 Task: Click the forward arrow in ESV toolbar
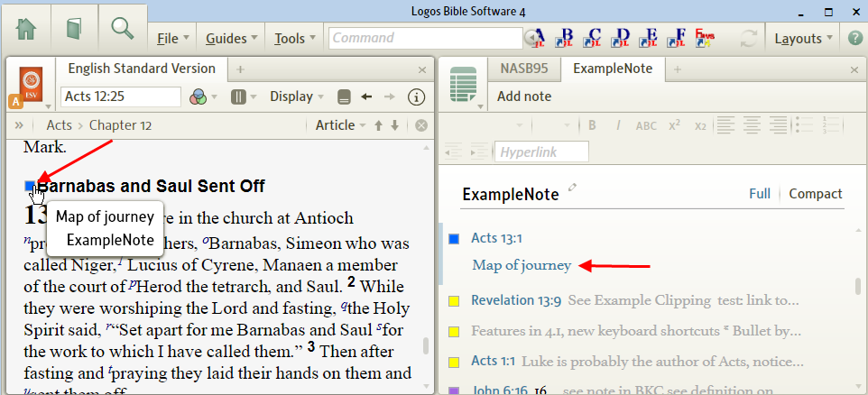pyautogui.click(x=390, y=96)
